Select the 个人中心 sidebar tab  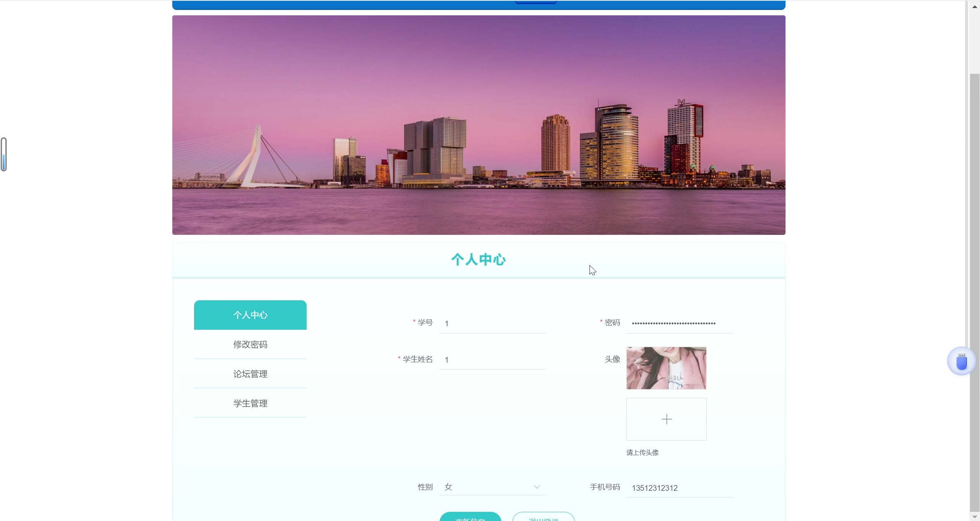click(250, 315)
